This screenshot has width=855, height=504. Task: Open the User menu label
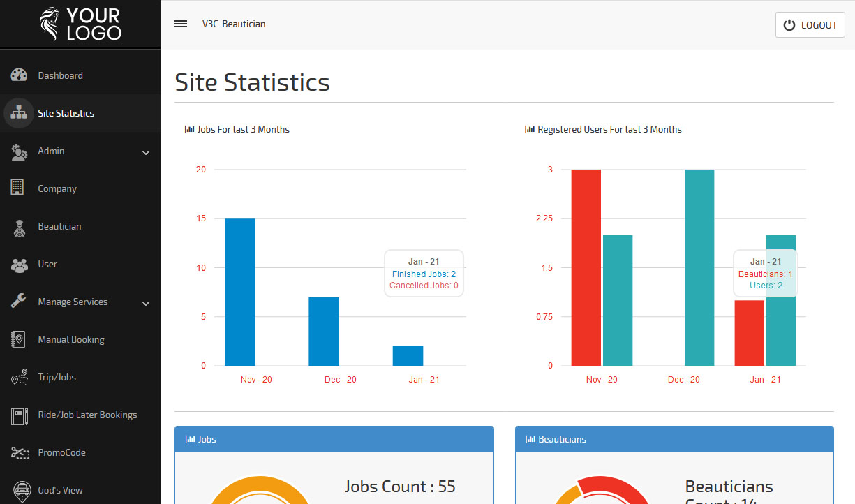pos(47,264)
